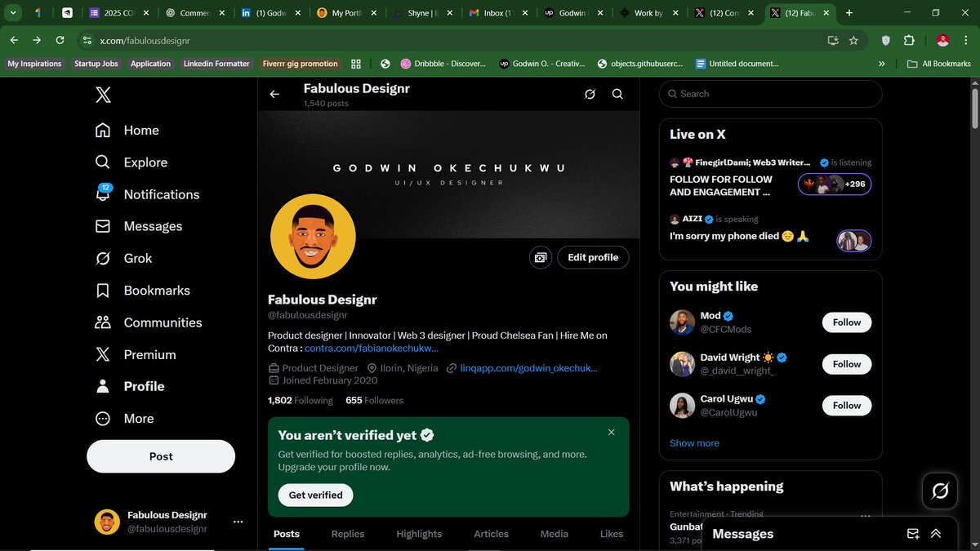Expand the hidden bookmarks overflow chevron

coord(882,64)
